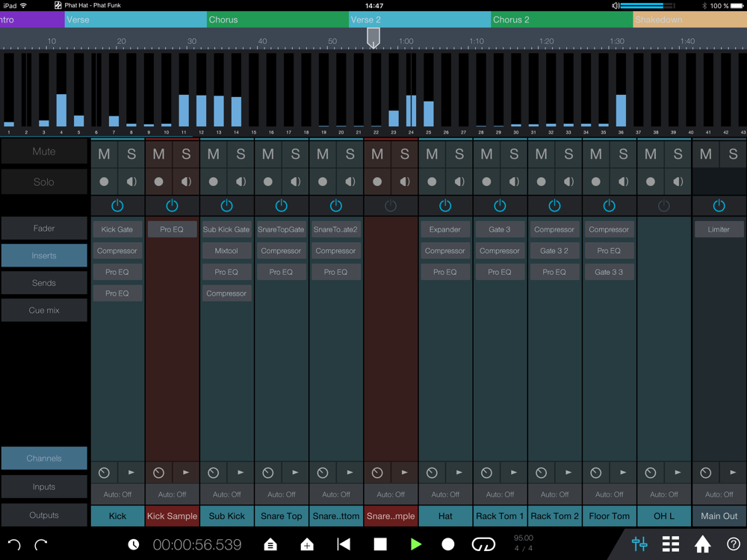Open the Limiter insert on Main Out
Screen dimensions: 747x560
point(719,229)
